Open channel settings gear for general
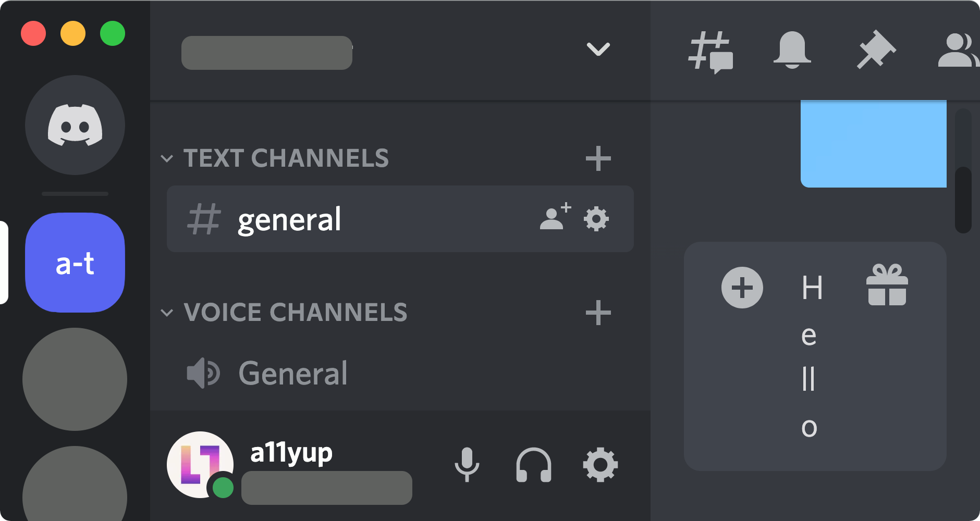980x521 pixels. pos(597,219)
